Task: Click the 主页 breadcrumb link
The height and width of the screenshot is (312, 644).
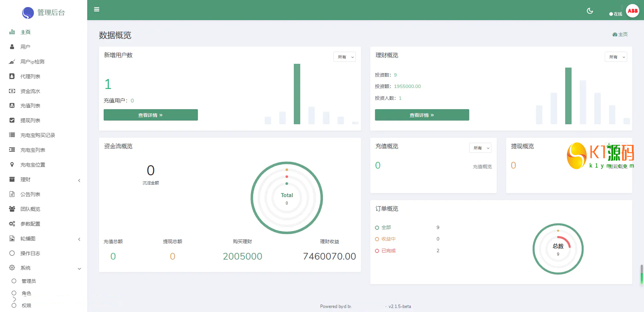Action: 623,35
